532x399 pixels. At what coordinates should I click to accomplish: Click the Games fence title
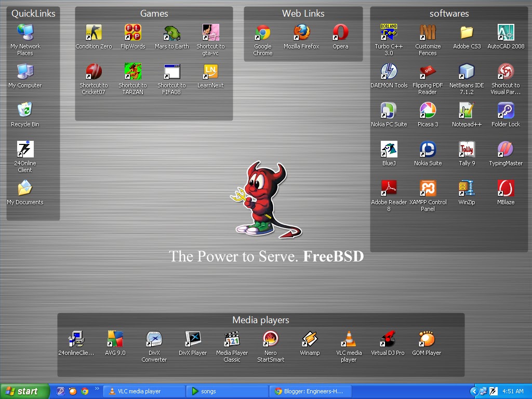point(154,14)
